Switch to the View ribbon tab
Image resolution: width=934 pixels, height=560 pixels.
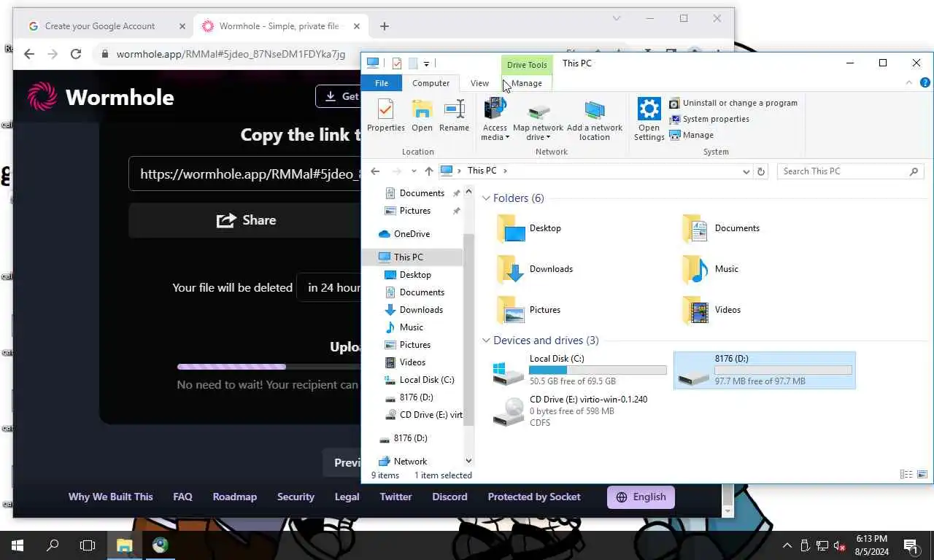(479, 83)
